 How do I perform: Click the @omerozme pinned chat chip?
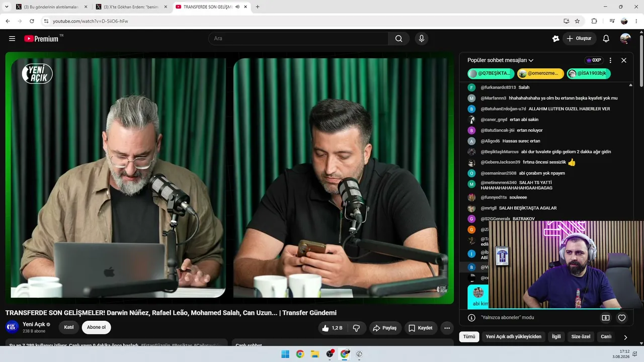point(541,73)
